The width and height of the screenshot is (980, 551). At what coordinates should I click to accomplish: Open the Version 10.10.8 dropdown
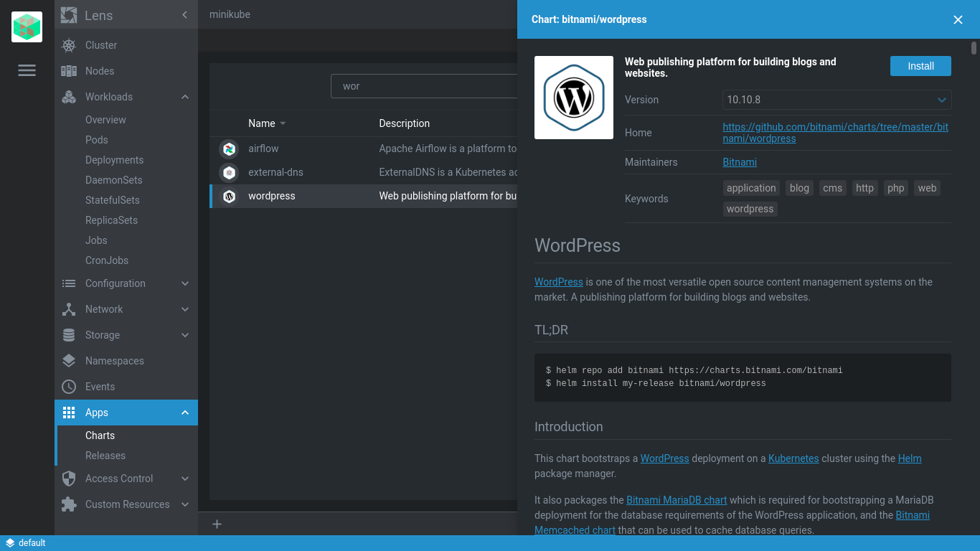[x=837, y=100]
